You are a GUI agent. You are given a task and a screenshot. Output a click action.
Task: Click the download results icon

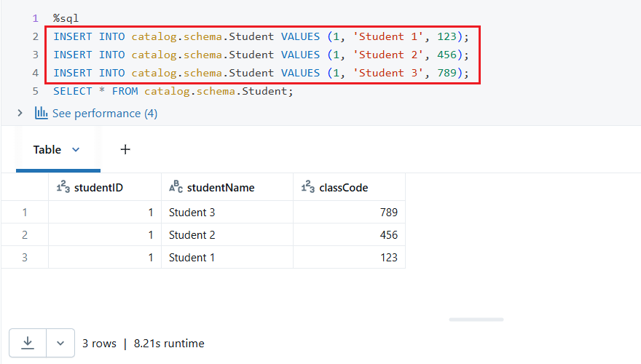[28, 343]
